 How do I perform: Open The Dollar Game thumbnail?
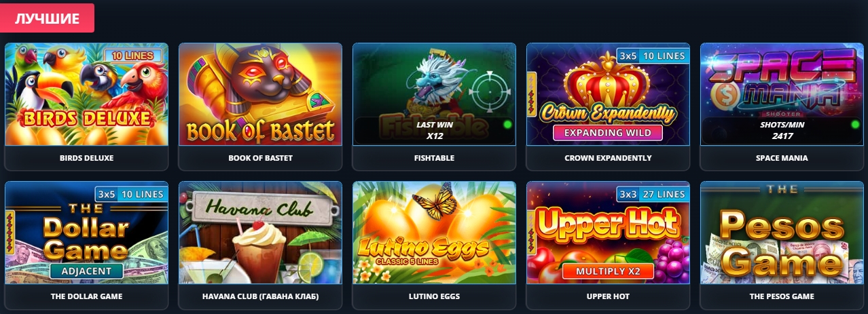coord(86,233)
